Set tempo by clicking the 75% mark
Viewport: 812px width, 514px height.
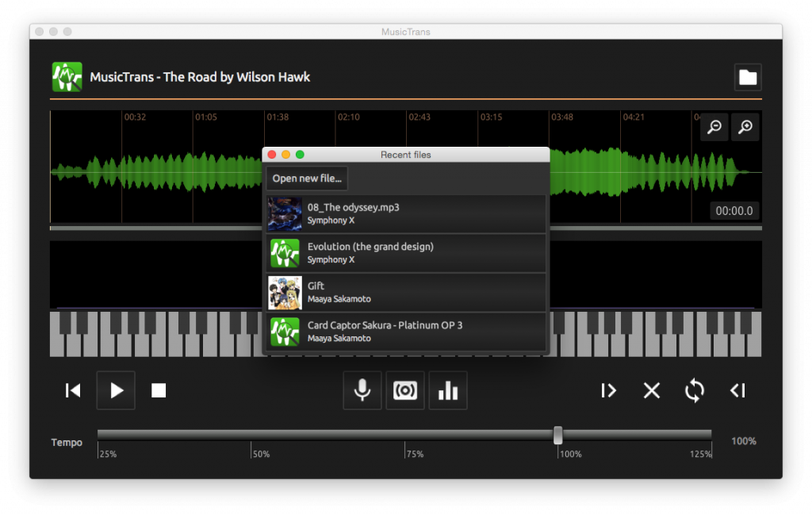(x=414, y=454)
